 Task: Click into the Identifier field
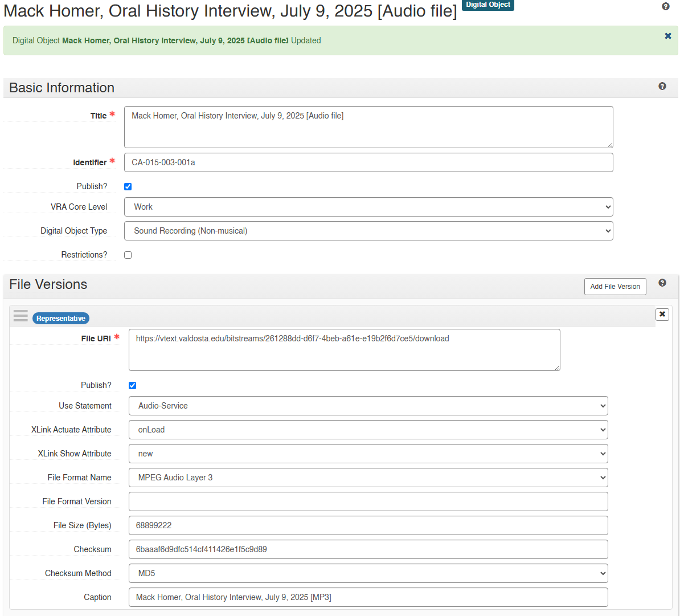point(368,162)
